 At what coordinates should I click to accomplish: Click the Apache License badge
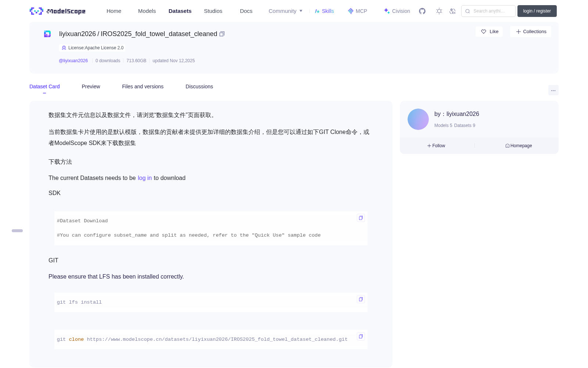(92, 48)
